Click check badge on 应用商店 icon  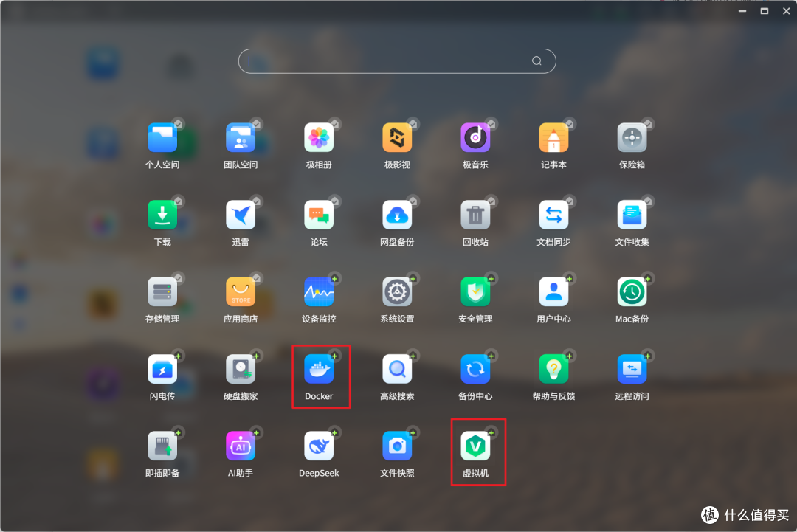(x=256, y=278)
